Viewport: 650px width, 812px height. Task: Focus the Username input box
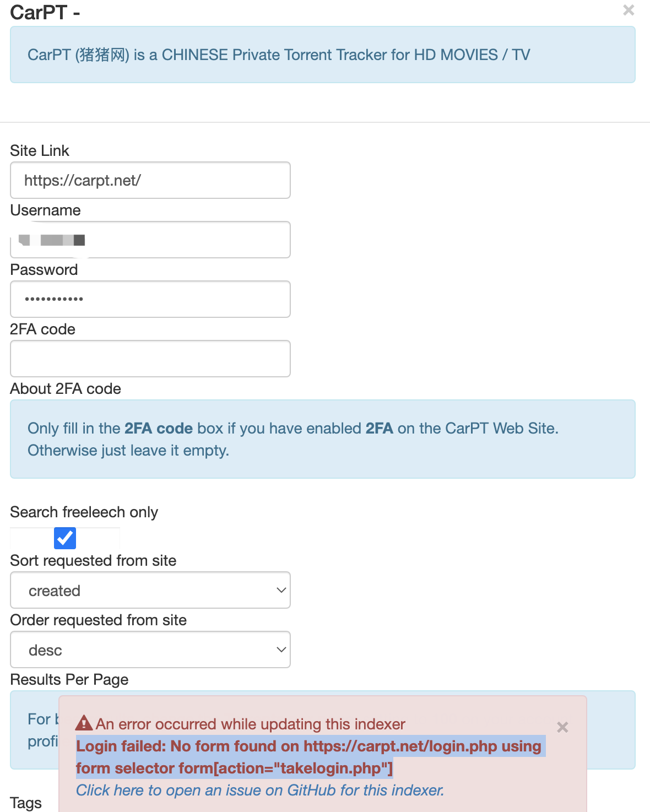(150, 240)
